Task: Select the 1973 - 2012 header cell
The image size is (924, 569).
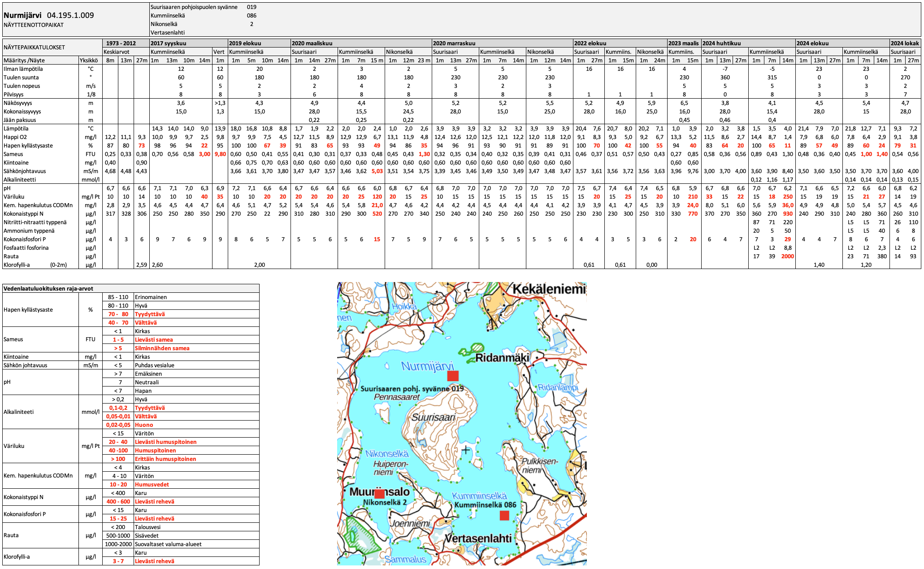Action: [121, 43]
